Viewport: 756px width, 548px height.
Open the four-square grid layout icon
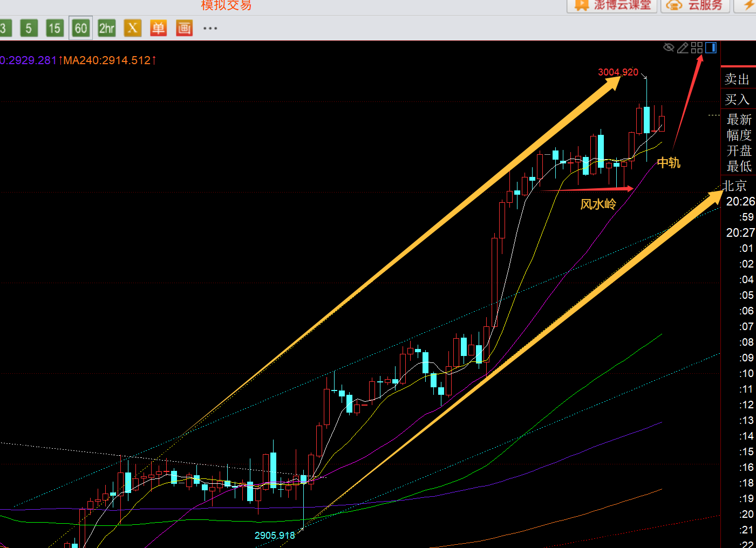click(x=697, y=48)
